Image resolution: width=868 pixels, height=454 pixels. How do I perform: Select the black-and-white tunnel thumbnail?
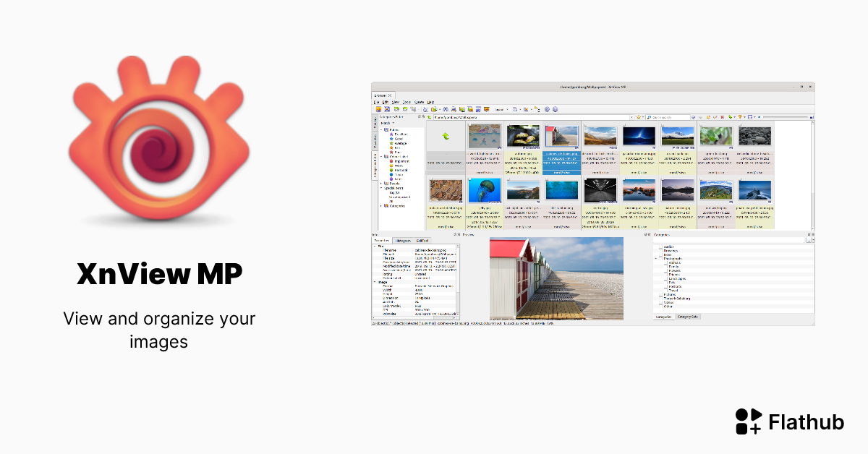600,191
